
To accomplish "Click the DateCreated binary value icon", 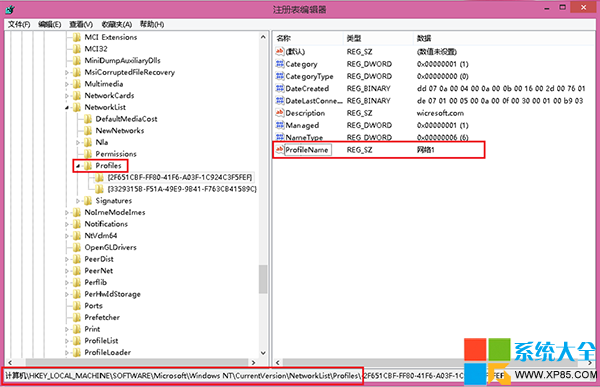I will click(x=280, y=88).
